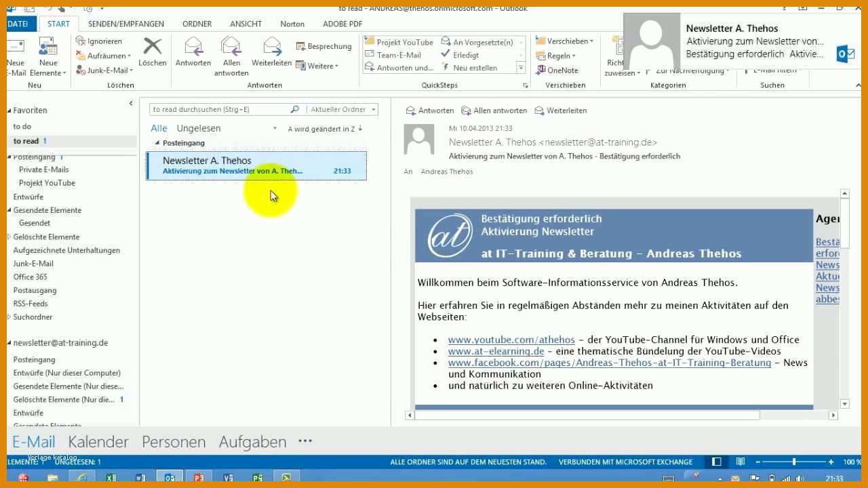Click the search magnifier icon
The image size is (868, 488).
(294, 109)
